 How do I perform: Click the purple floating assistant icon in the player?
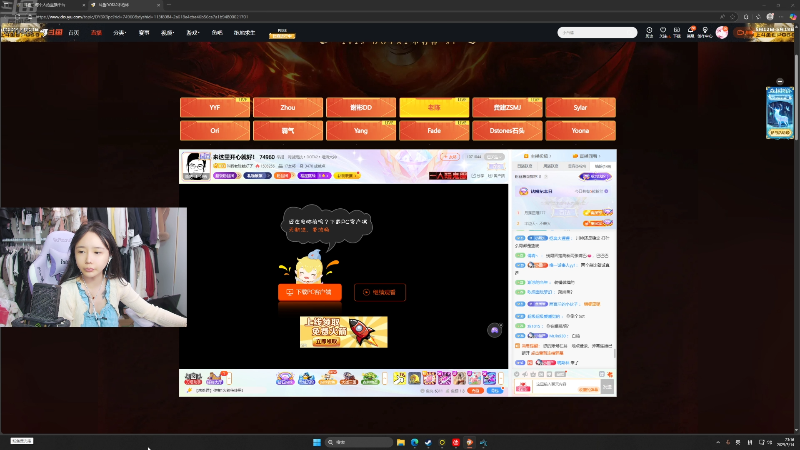(494, 330)
